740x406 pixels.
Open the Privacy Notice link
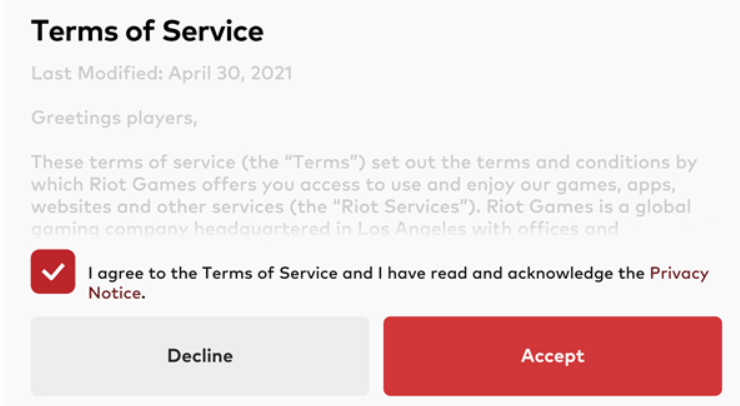[x=679, y=273]
